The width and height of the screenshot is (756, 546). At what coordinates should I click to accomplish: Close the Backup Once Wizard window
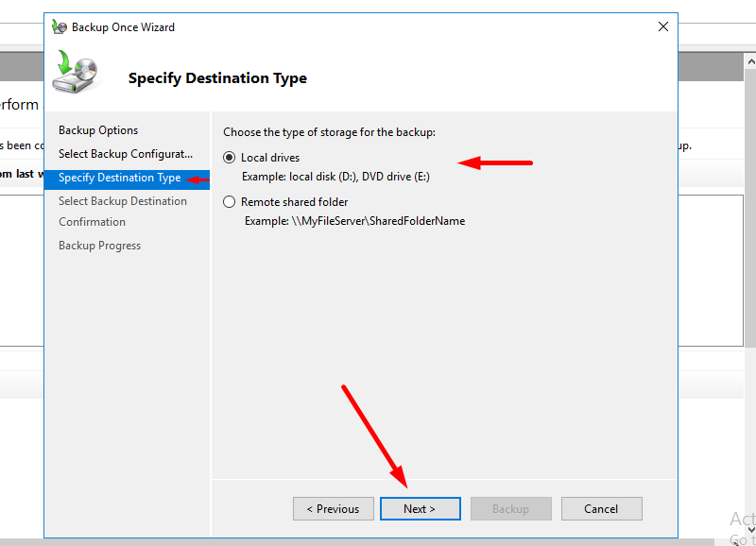coord(663,27)
